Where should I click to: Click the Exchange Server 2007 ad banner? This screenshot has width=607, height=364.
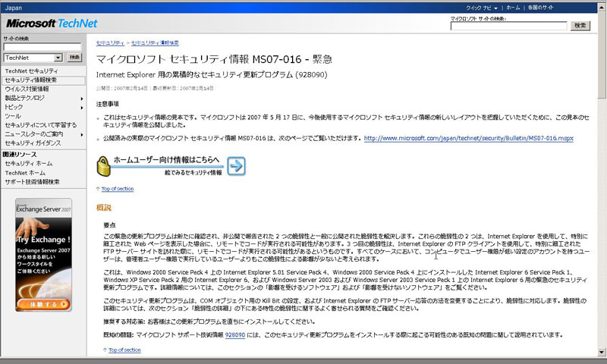click(x=43, y=255)
